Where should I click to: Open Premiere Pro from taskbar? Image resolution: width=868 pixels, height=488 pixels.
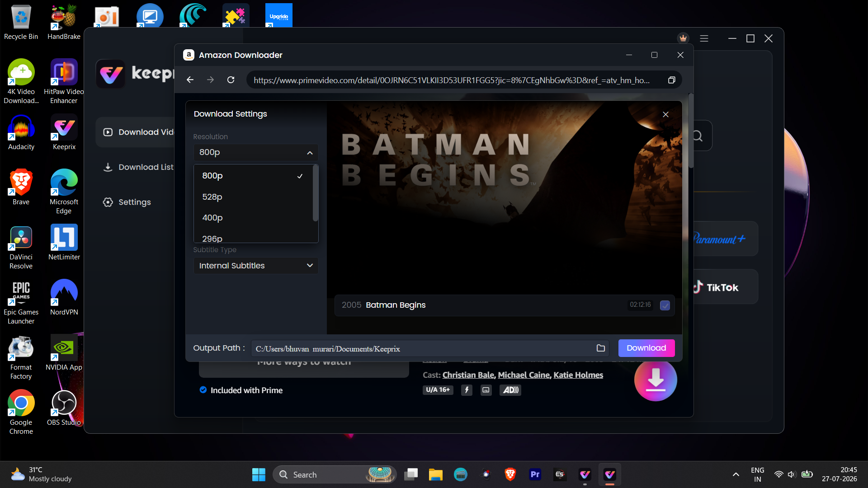[535, 474]
